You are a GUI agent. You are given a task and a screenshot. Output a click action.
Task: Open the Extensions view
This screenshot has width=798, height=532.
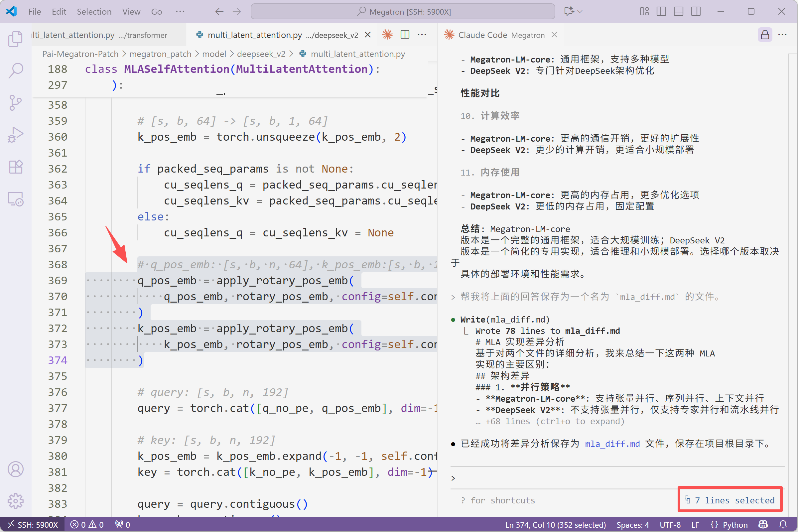15,167
